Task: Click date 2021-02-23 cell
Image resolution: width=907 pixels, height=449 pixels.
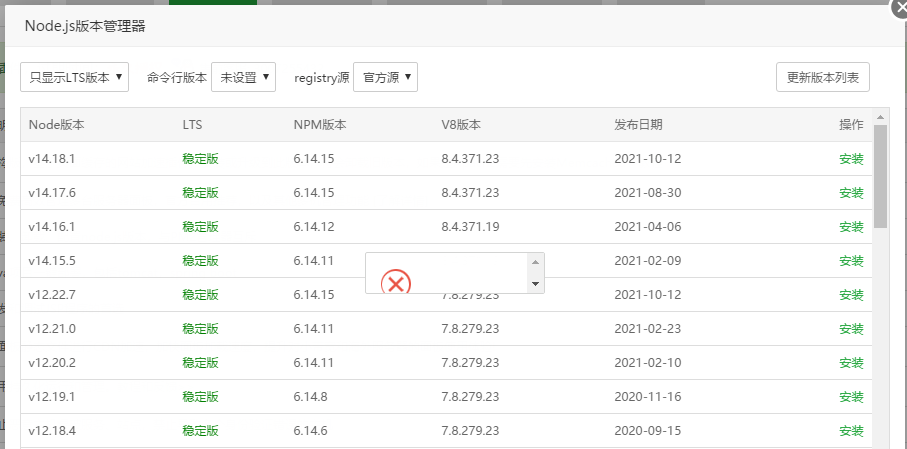Action: (x=648, y=329)
